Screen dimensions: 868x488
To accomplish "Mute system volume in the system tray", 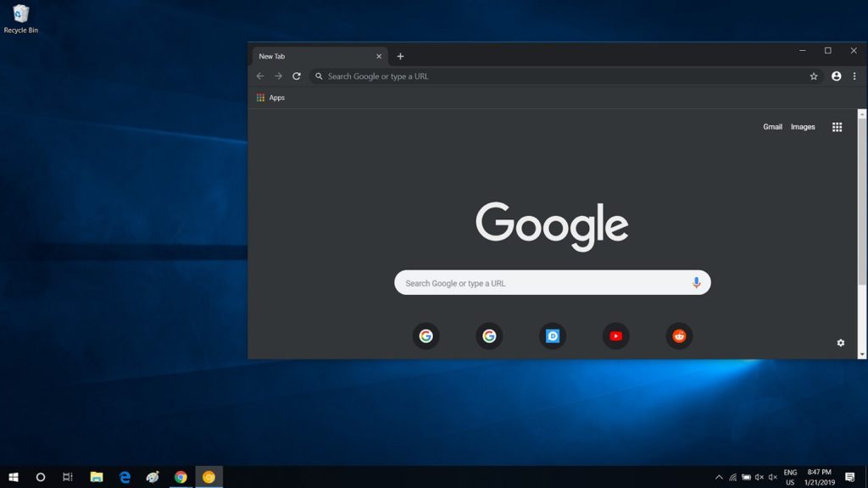I will point(772,476).
